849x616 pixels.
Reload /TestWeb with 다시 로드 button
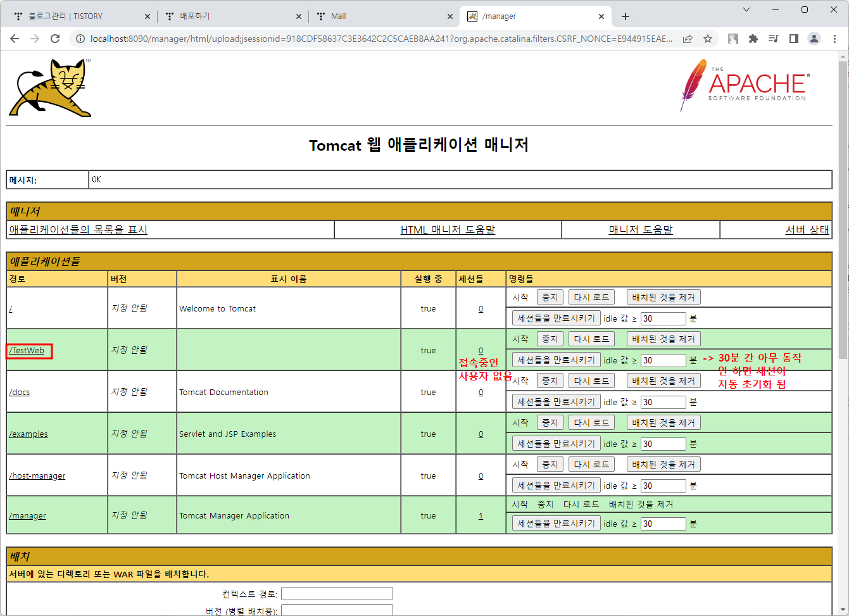[591, 339]
